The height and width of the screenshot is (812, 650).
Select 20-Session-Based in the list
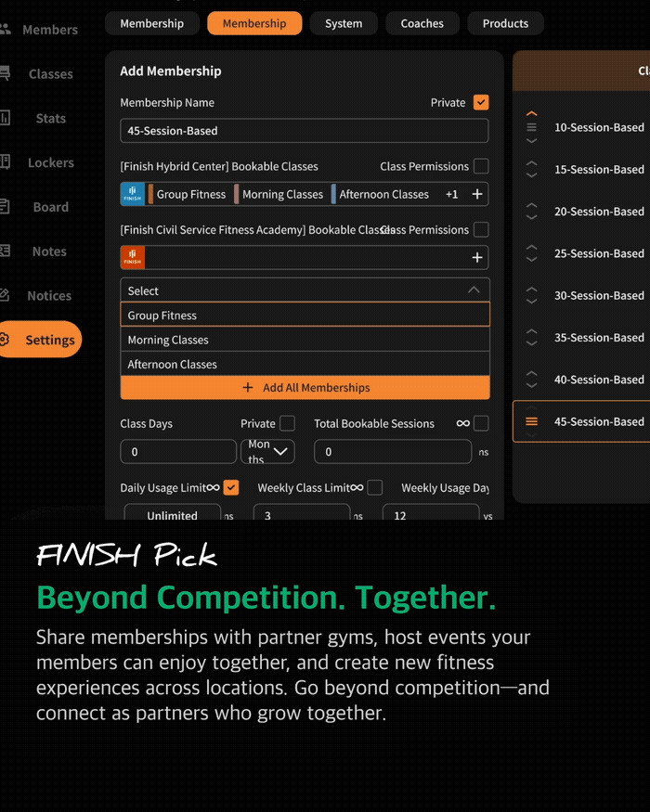[x=599, y=212]
